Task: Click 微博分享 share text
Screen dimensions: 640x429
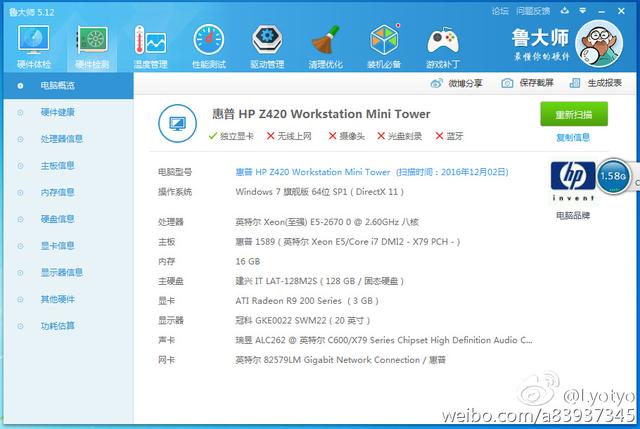Action: [465, 83]
